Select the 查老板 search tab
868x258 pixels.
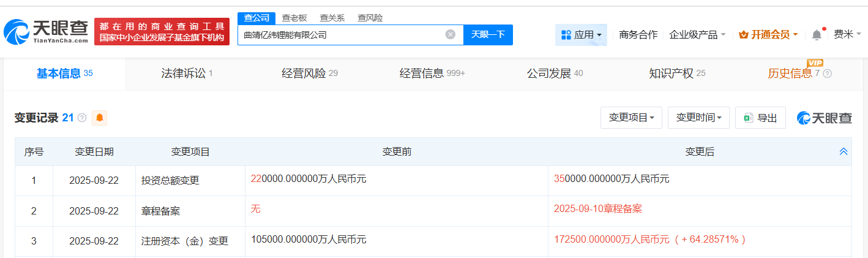294,18
